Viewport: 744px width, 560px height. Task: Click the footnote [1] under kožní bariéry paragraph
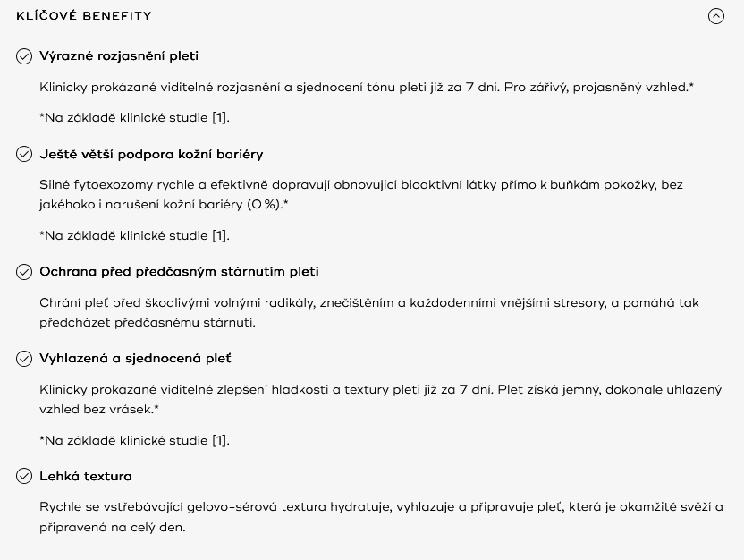pos(134,236)
